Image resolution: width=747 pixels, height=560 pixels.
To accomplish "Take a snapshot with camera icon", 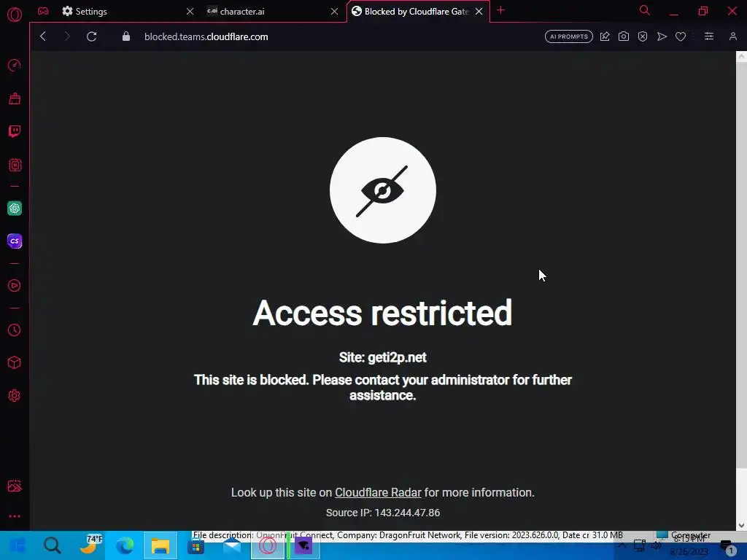I will click(623, 36).
